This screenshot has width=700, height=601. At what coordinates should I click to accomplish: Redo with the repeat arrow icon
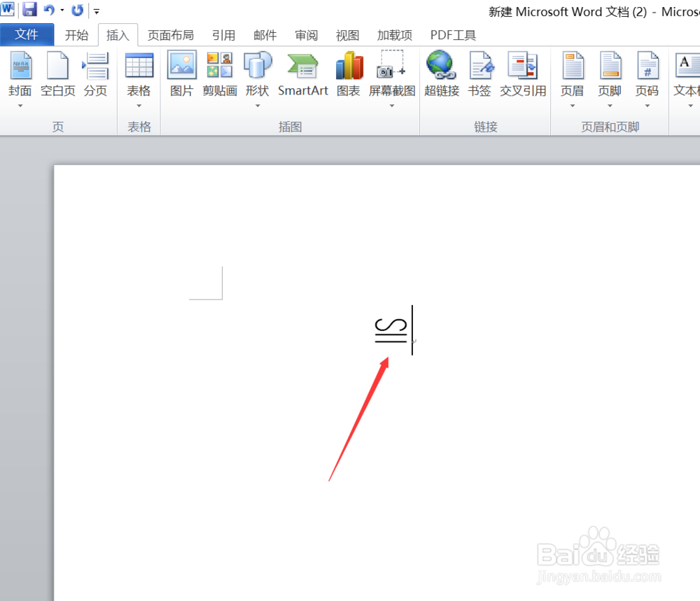tap(78, 10)
